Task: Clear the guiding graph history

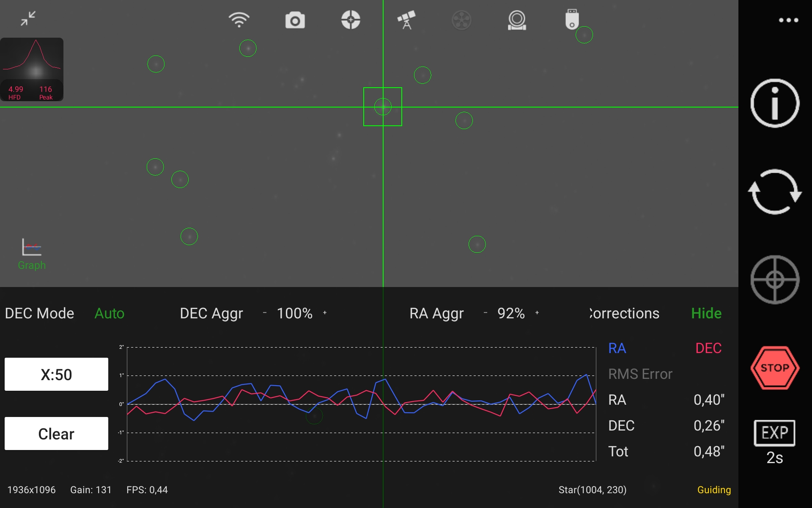Action: click(56, 433)
